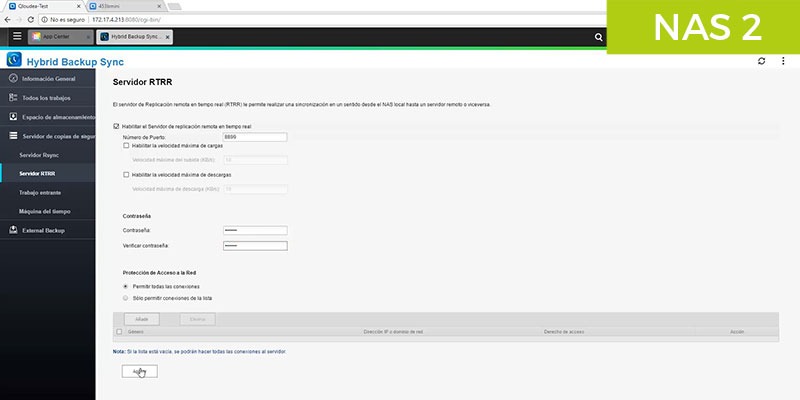Screen dimensions: 800x400
Task: Switch to the Hybrid Backup Sync desktop tab
Action: coord(135,37)
